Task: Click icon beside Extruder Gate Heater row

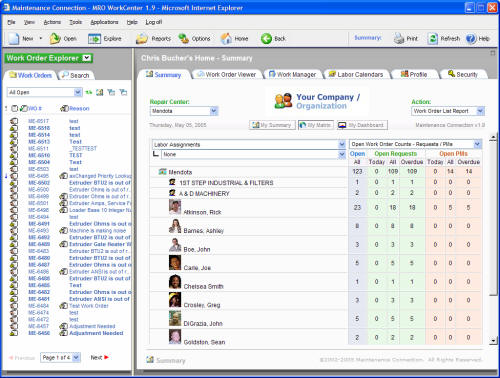Action: pos(63,244)
